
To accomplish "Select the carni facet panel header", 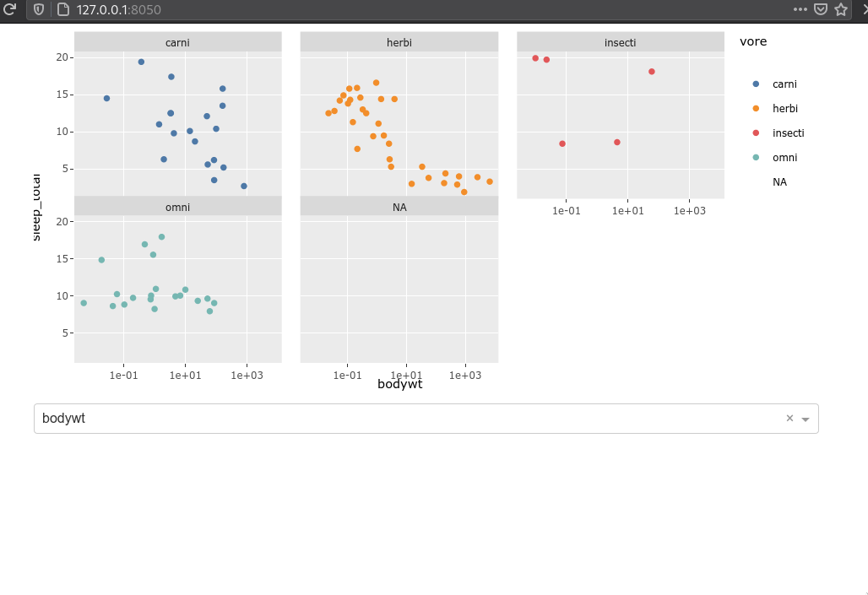I will [x=177, y=42].
